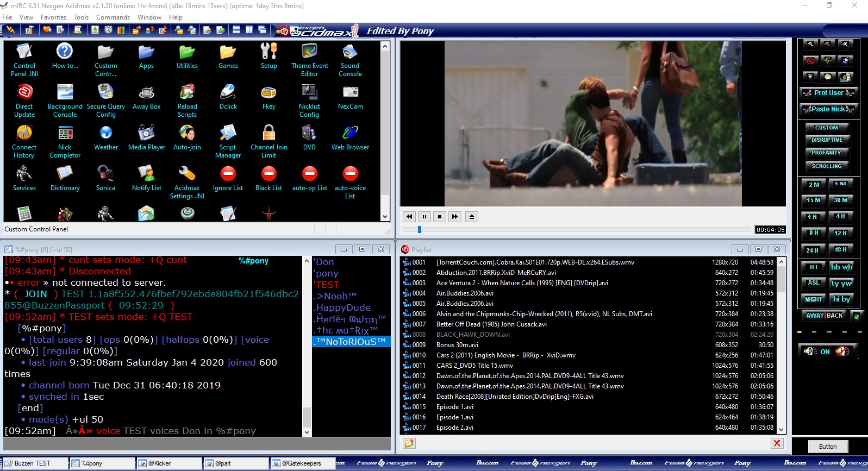Pause the video playback
The width and height of the screenshot is (868, 471).
[424, 217]
